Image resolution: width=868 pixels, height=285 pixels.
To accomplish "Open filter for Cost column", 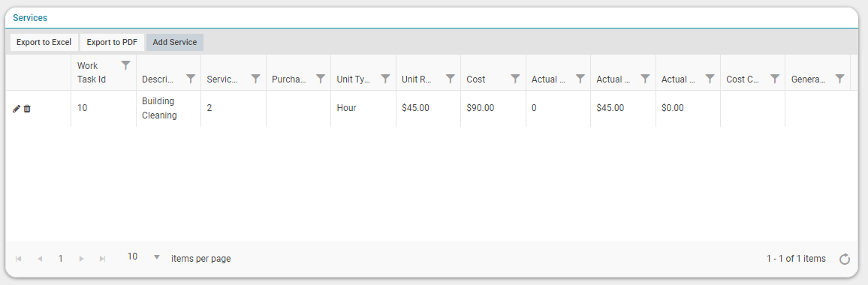I will (x=515, y=79).
